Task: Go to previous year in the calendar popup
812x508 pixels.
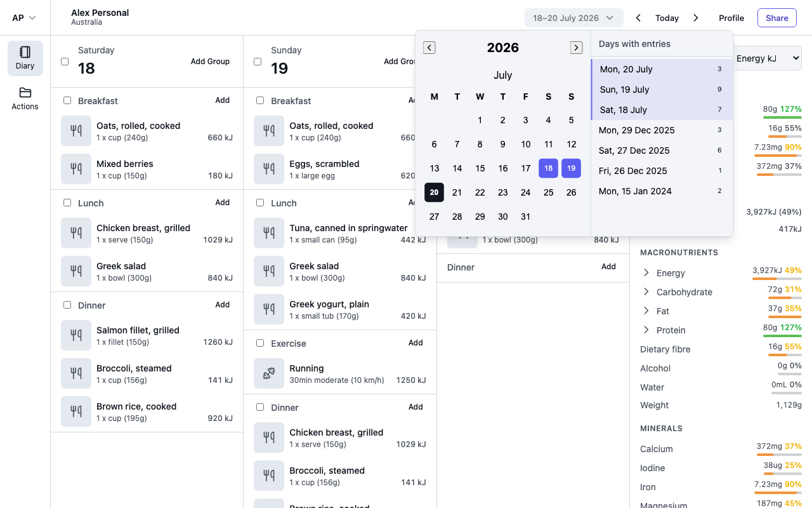Action: (429, 48)
